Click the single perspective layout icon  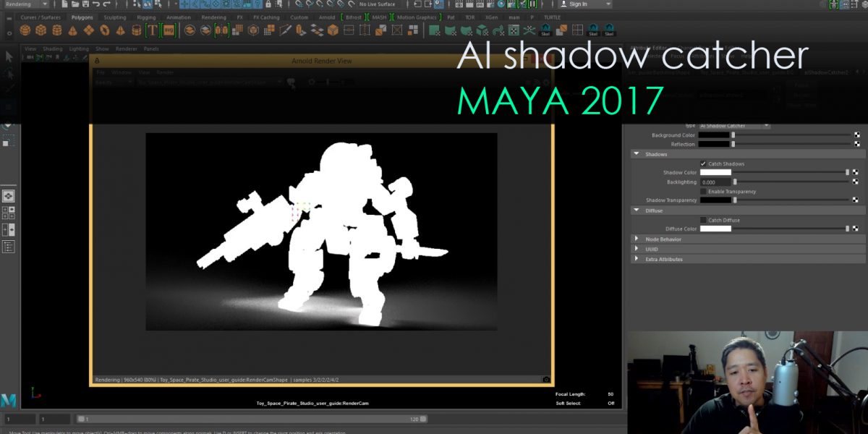pyautogui.click(x=8, y=196)
